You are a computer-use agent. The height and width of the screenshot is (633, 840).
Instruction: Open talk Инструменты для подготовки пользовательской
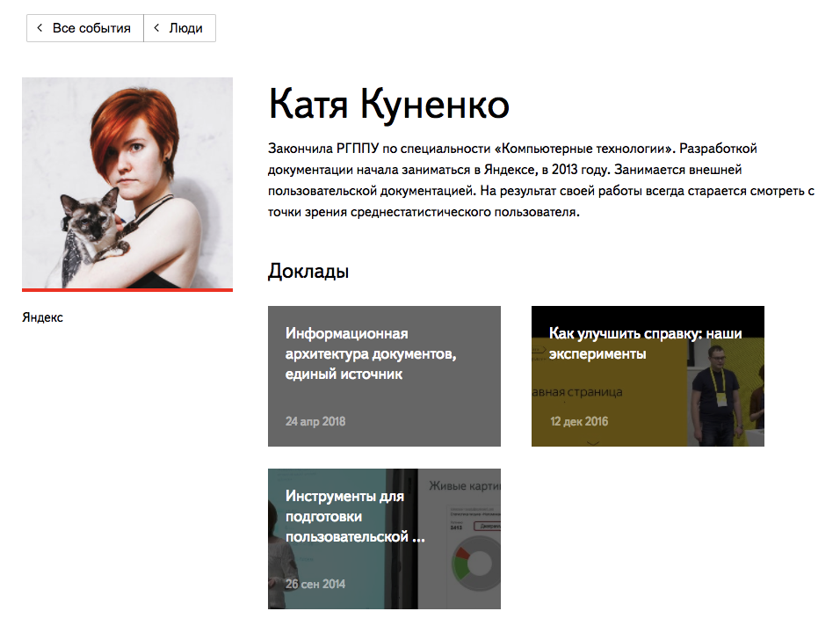tap(384, 539)
